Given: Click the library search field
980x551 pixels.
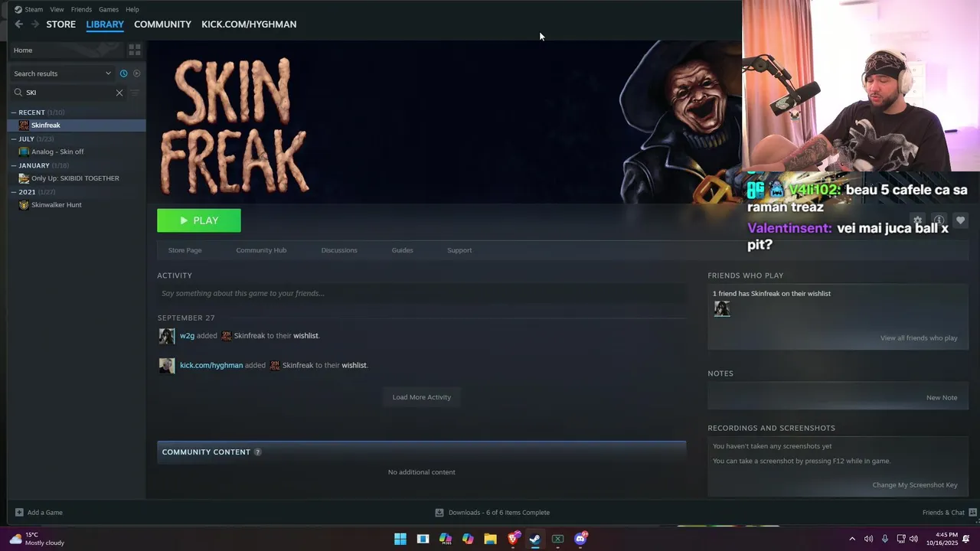Looking at the screenshot, I should [x=67, y=93].
